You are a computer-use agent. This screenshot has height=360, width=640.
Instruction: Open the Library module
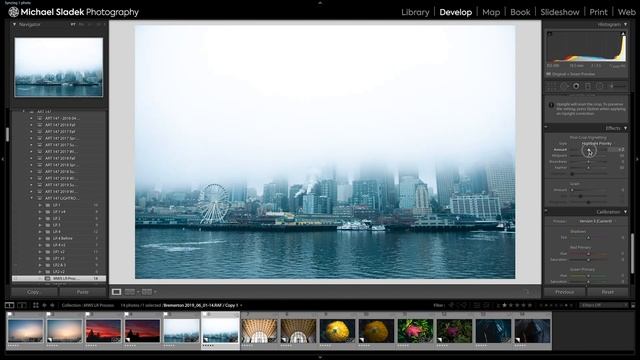point(415,12)
